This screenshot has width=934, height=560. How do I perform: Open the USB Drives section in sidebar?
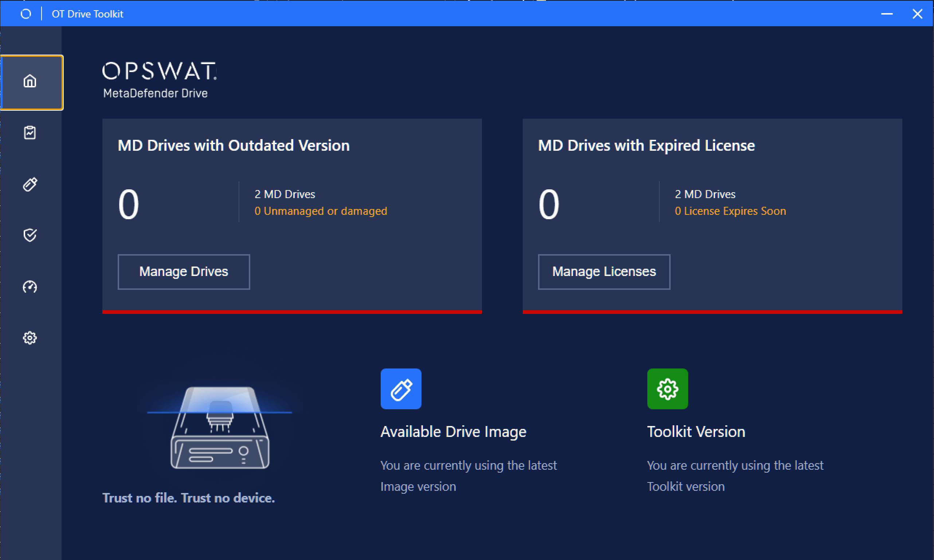30,185
